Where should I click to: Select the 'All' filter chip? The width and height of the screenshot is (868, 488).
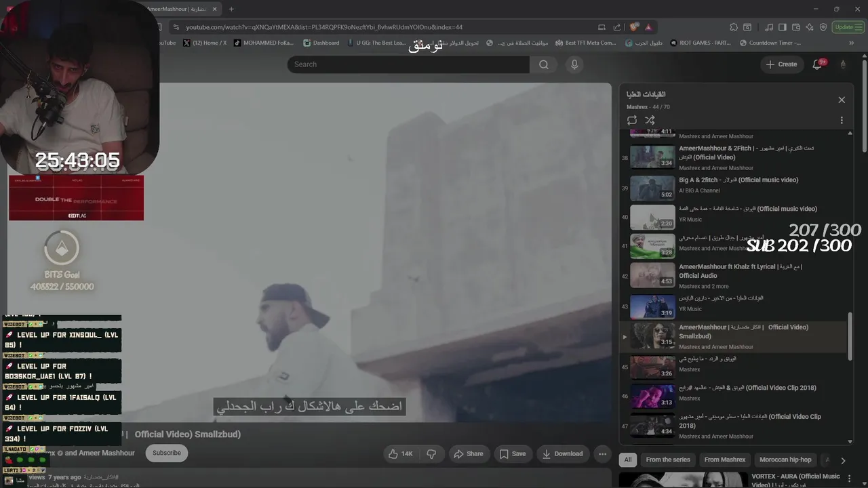click(628, 460)
